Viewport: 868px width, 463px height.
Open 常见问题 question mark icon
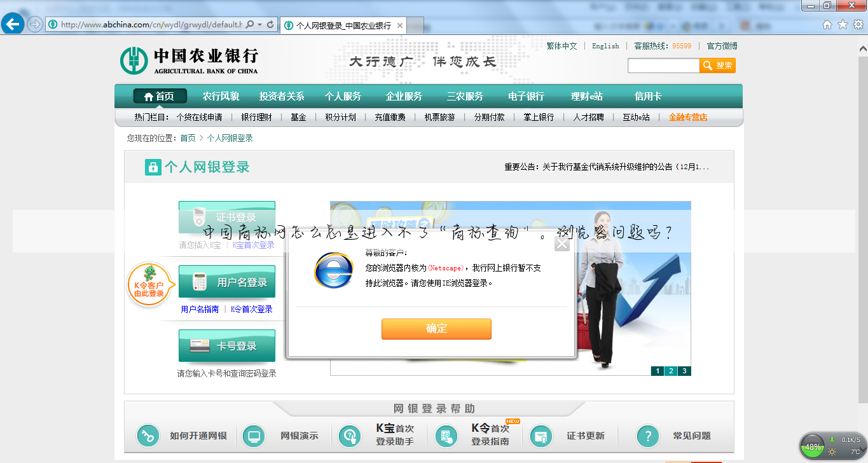pos(648,436)
